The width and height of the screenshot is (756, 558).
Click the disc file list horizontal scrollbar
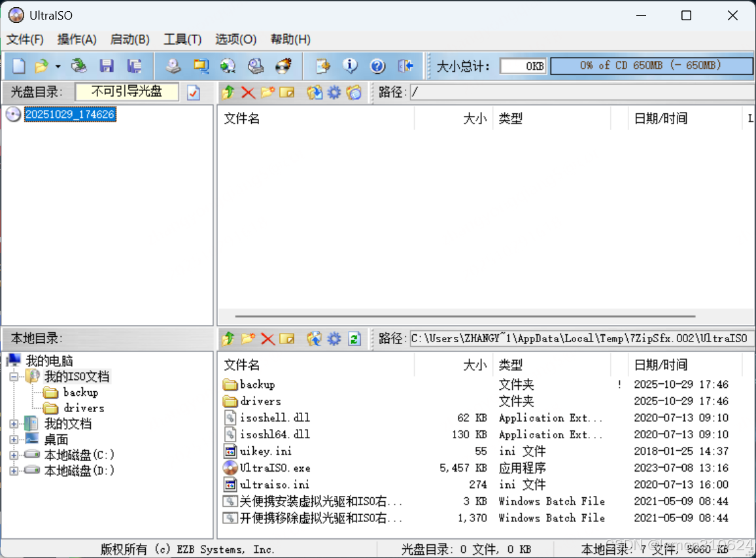tap(465, 317)
